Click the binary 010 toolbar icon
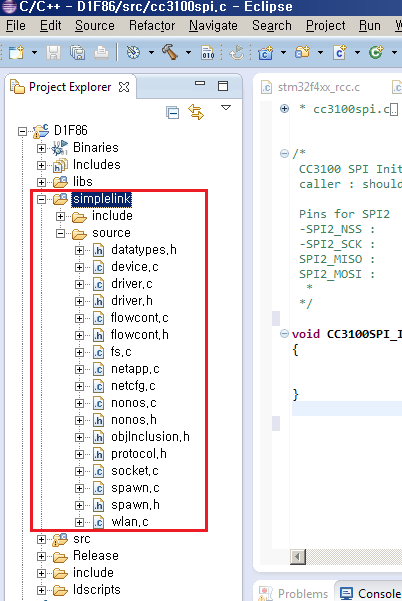The image size is (402, 601). click(207, 52)
